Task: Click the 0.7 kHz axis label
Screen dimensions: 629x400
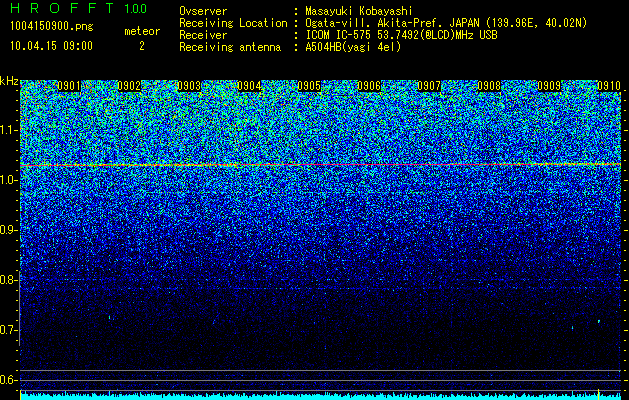Action: (9, 330)
